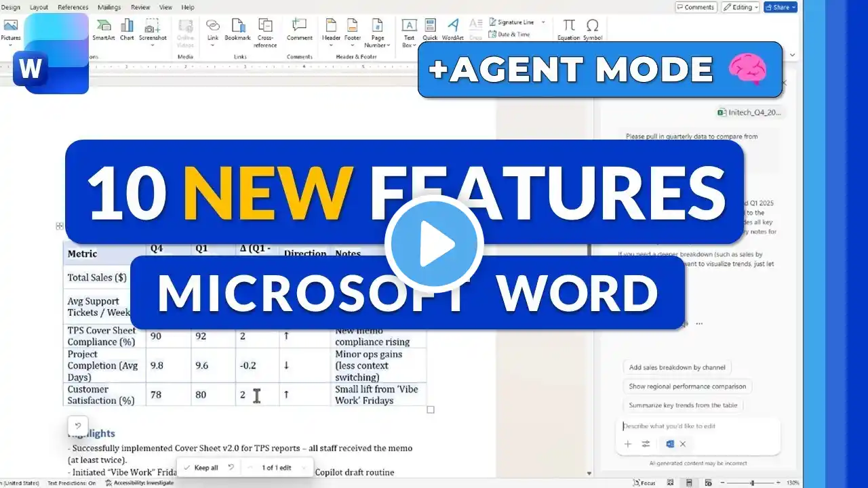Viewport: 868px width, 488px height.
Task: Undo the edit in the Keep all bar
Action: [231, 468]
